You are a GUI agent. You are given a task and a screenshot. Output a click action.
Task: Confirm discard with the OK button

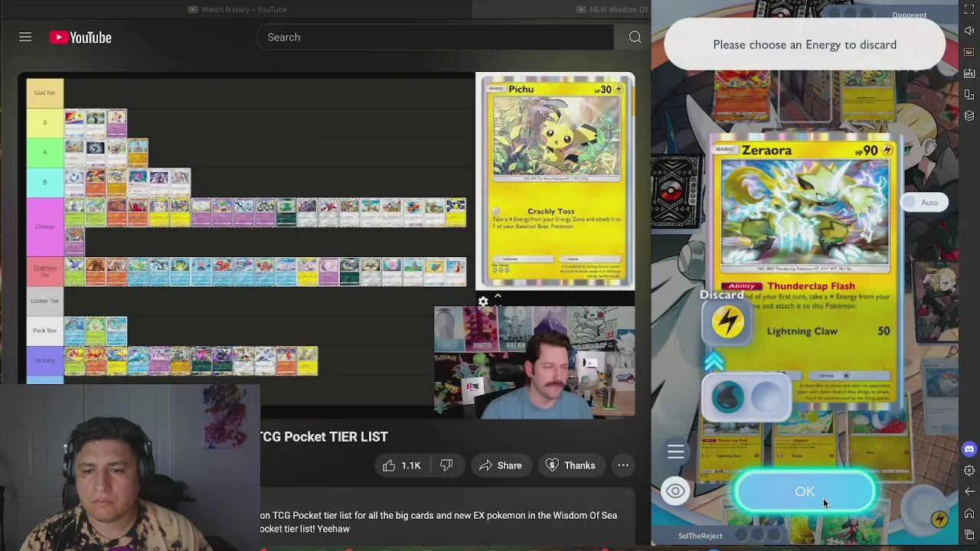pos(805,492)
